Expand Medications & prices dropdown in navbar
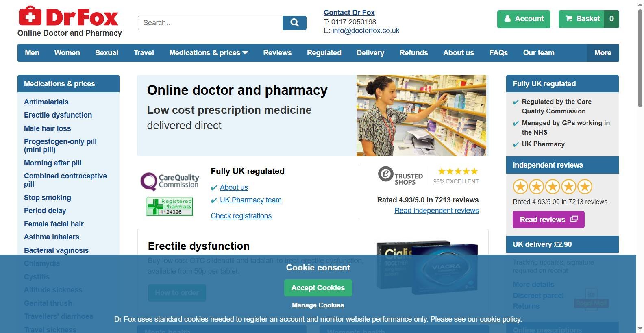This screenshot has height=333, width=644. tap(209, 53)
